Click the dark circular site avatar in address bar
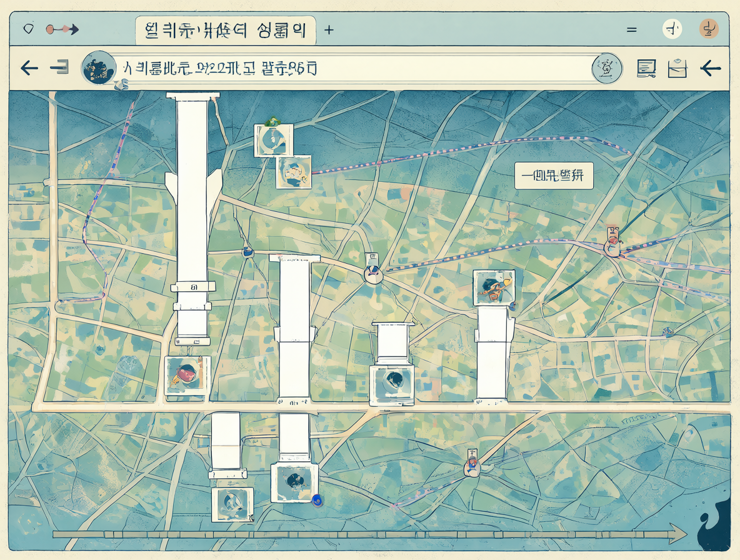Screen dimensions: 740x560 [x=99, y=68]
